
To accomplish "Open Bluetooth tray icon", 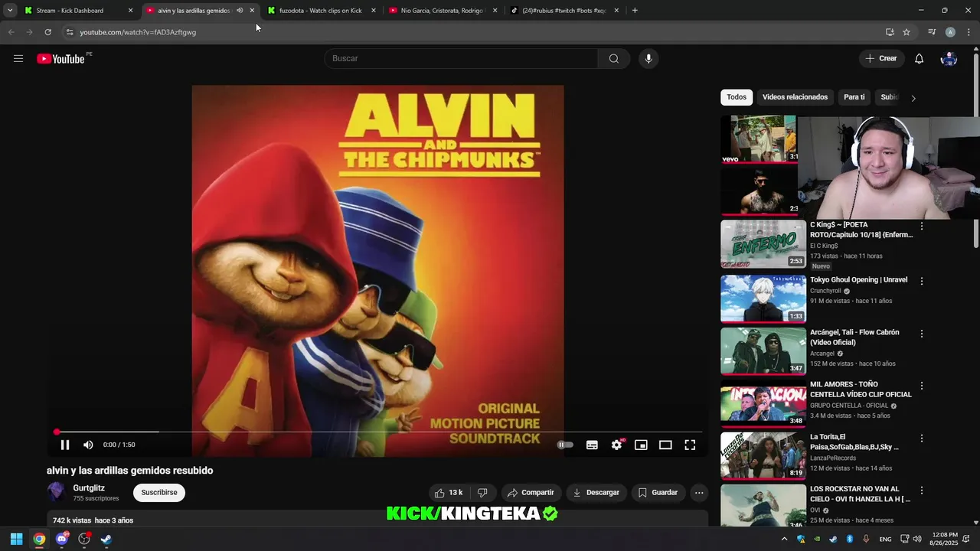I will coord(850,539).
